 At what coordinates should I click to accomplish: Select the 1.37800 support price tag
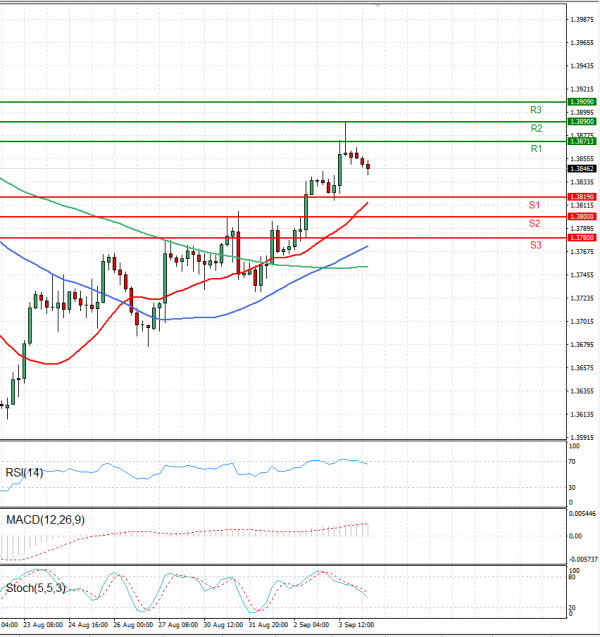pyautogui.click(x=582, y=238)
